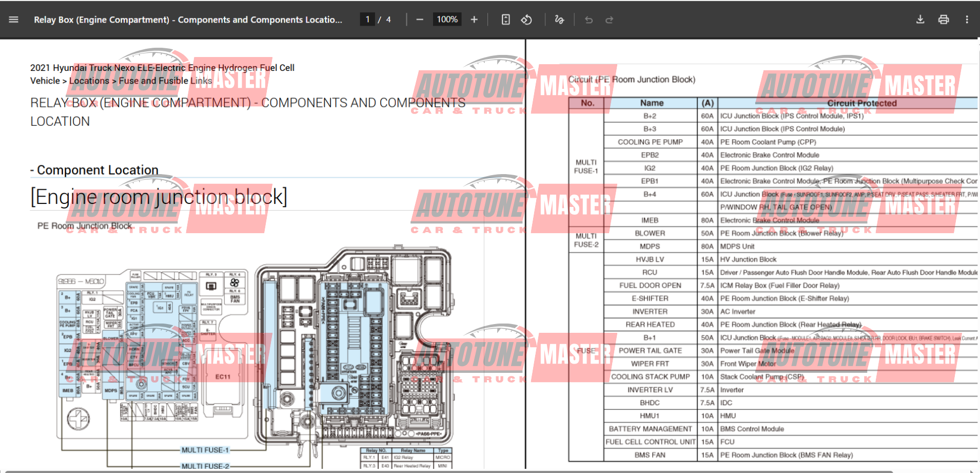
Task: Click the fit to page icon
Action: coord(505,20)
